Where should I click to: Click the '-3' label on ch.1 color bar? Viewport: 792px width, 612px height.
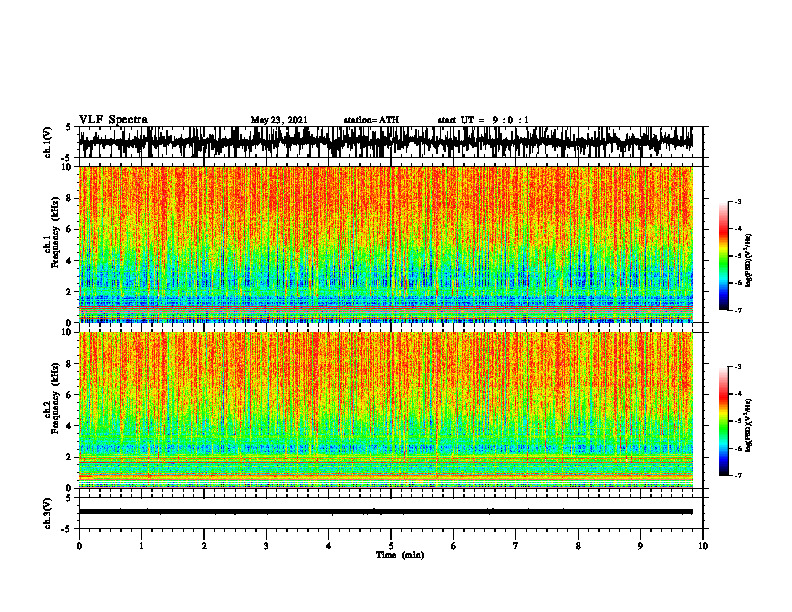pos(738,202)
